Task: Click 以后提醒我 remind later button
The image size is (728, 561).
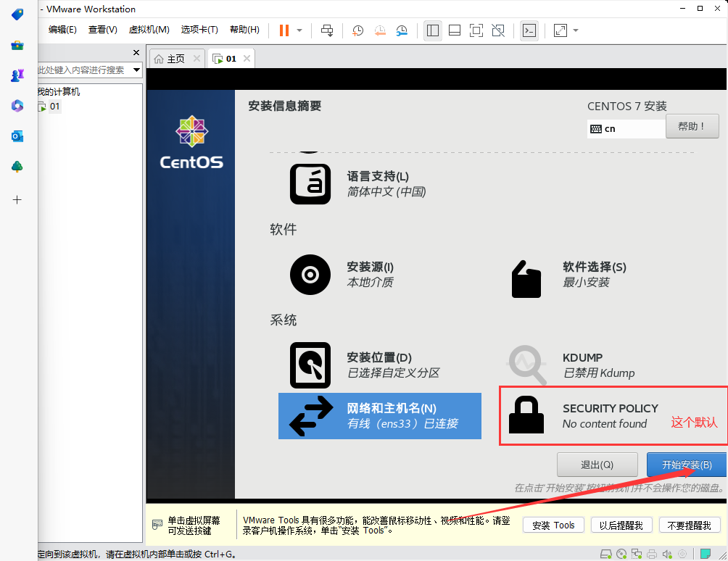Action: 621,525
